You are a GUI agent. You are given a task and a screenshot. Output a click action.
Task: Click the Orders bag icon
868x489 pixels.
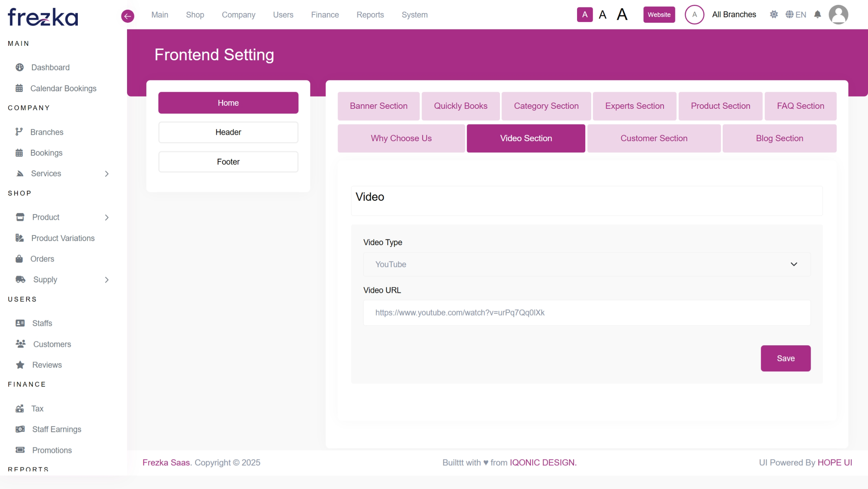tap(19, 259)
